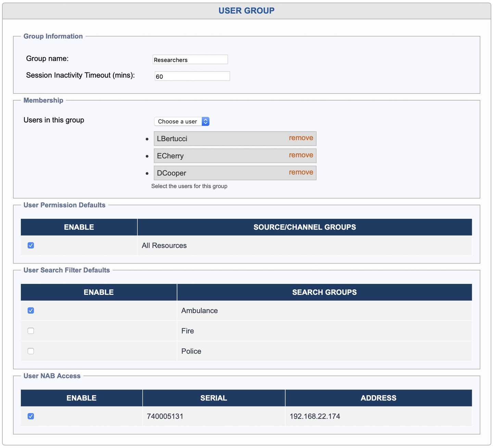
Task: Disable the Ambulance search group
Action: tap(31, 311)
